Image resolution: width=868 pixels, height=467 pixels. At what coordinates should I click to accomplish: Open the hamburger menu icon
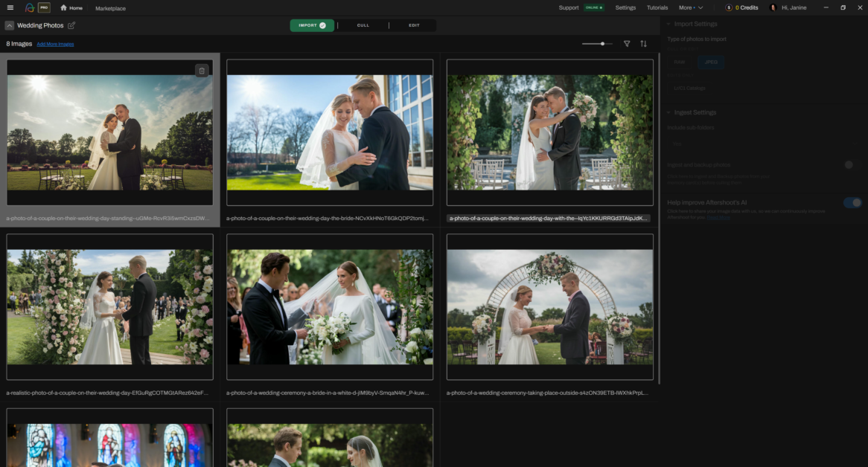pyautogui.click(x=10, y=7)
